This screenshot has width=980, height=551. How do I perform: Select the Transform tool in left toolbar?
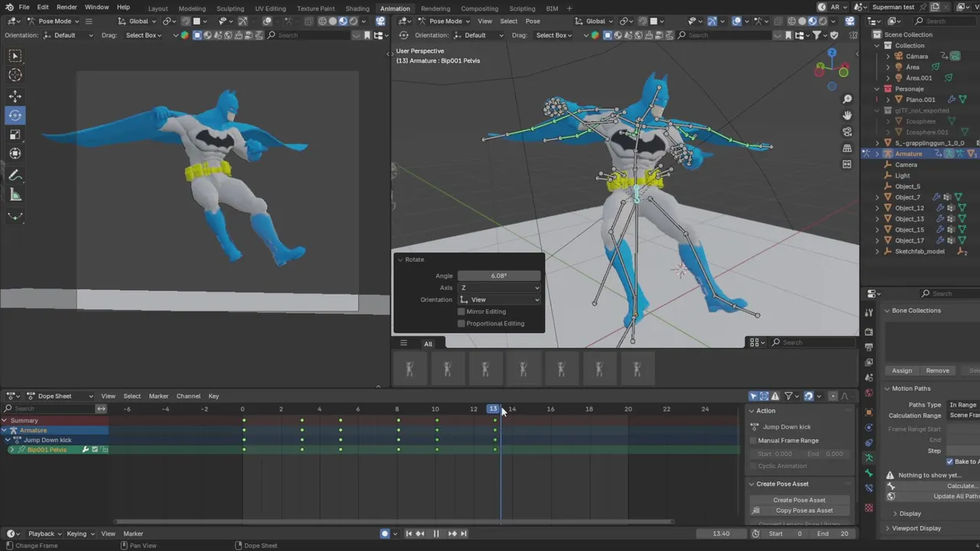click(x=15, y=154)
